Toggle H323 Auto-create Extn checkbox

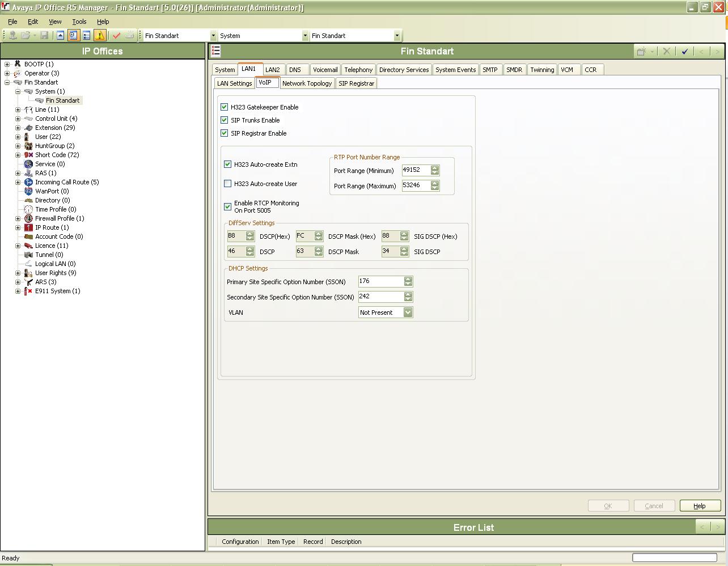point(227,164)
